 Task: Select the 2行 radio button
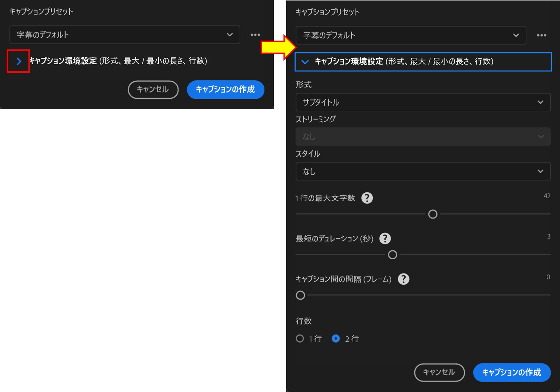(x=336, y=338)
